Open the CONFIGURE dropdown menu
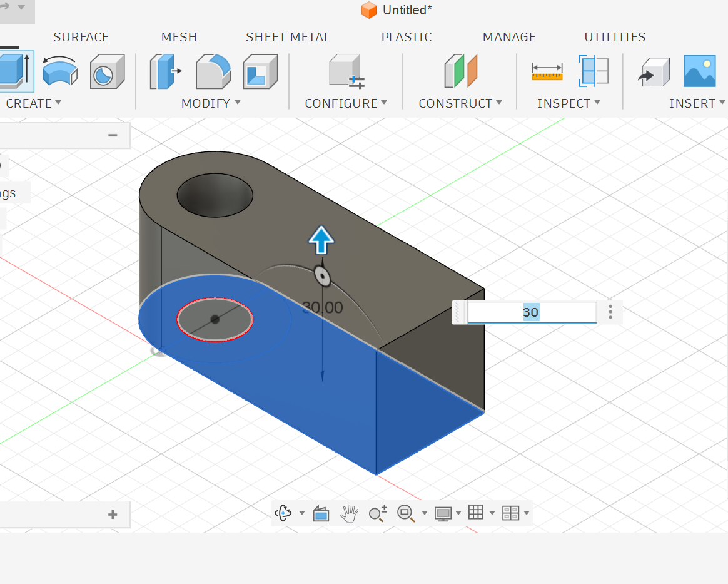Image resolution: width=728 pixels, height=584 pixels. coord(346,103)
